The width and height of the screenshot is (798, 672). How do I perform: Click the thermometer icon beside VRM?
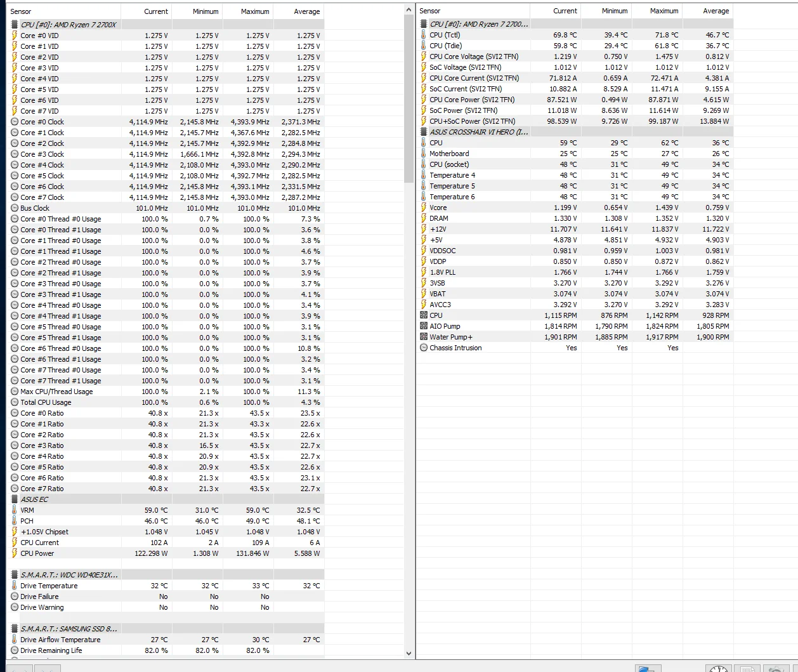pos(15,510)
